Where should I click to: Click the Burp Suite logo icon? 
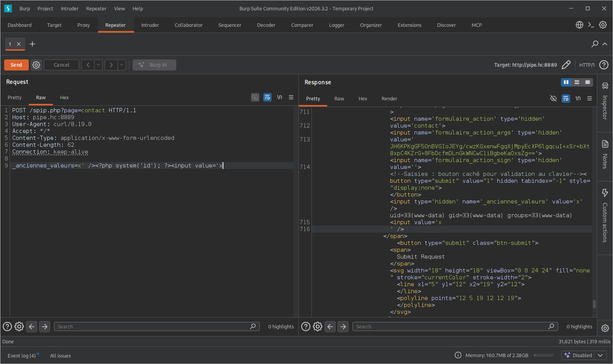(8, 8)
